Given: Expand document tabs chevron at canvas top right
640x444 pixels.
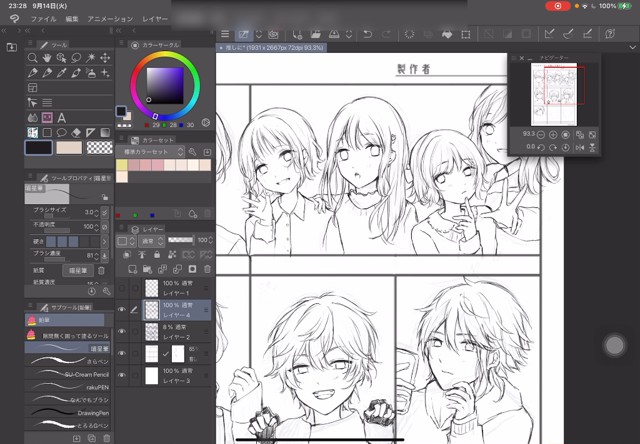Looking at the screenshot, I should 632,48.
